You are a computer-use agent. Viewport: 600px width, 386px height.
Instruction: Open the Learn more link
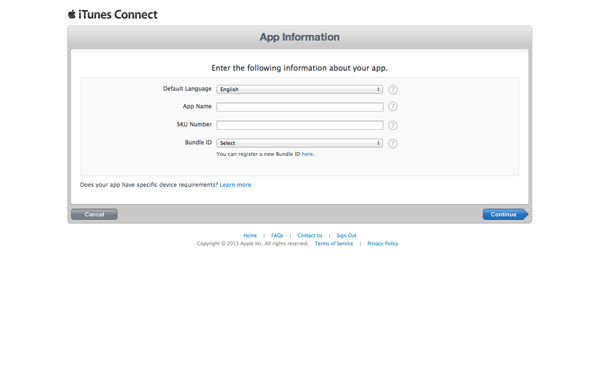235,185
